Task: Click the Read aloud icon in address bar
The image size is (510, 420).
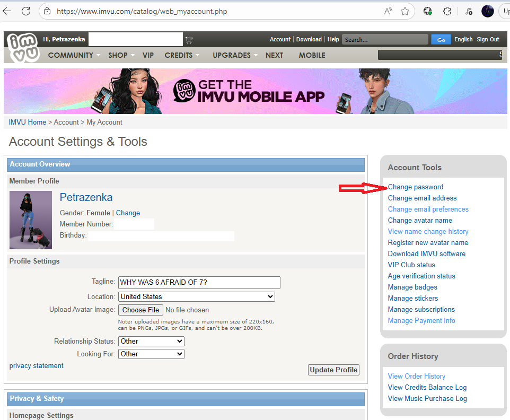Action: tap(388, 11)
